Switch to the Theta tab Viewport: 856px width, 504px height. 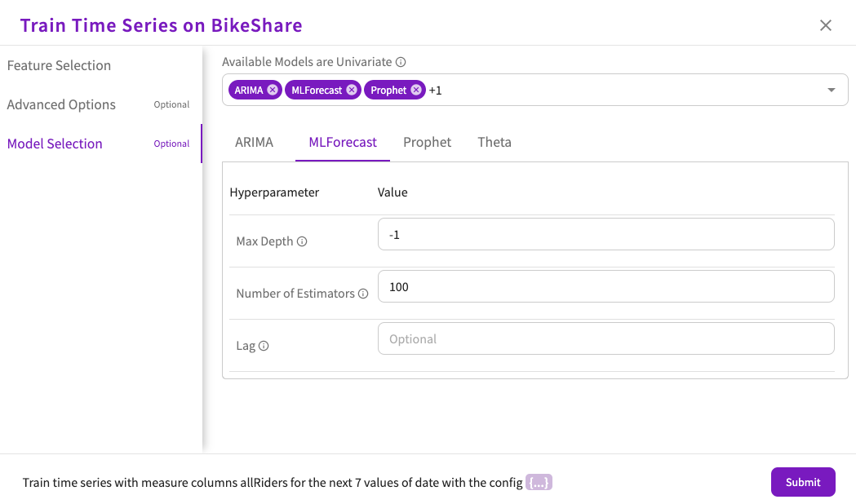tap(495, 143)
